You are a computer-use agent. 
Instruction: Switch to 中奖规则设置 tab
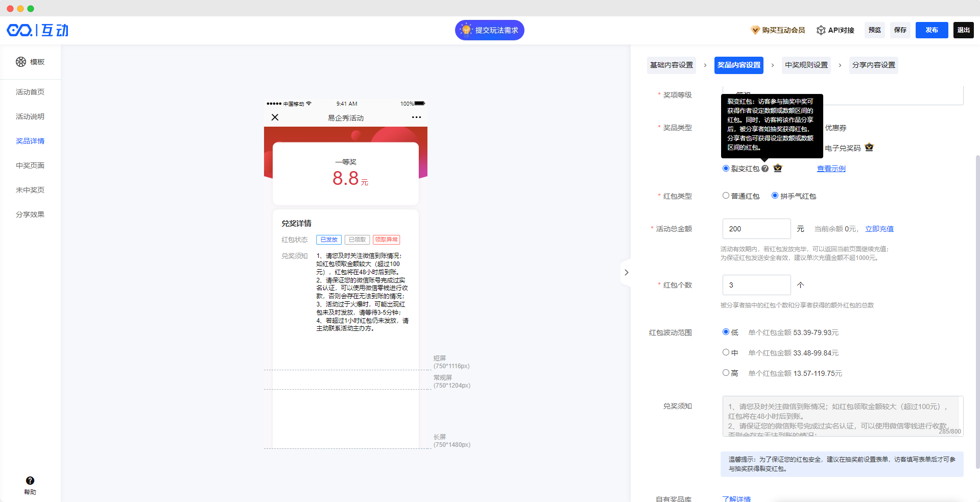pyautogui.click(x=806, y=65)
